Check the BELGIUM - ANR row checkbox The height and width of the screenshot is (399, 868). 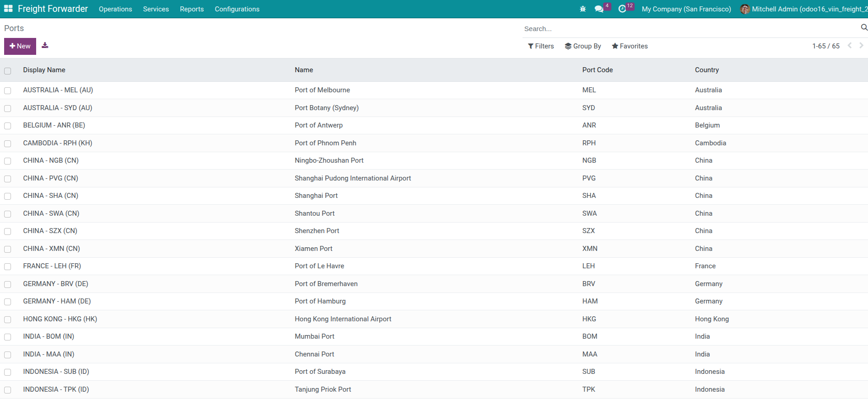(8, 126)
